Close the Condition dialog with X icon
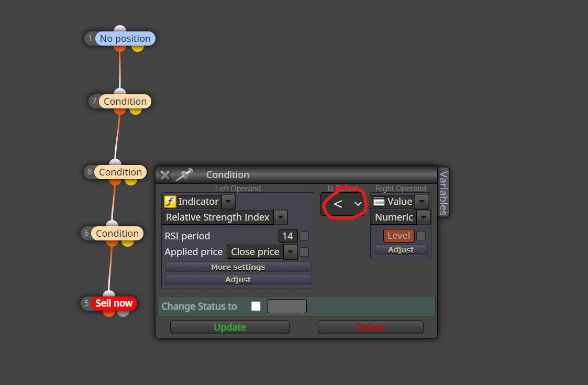 165,175
